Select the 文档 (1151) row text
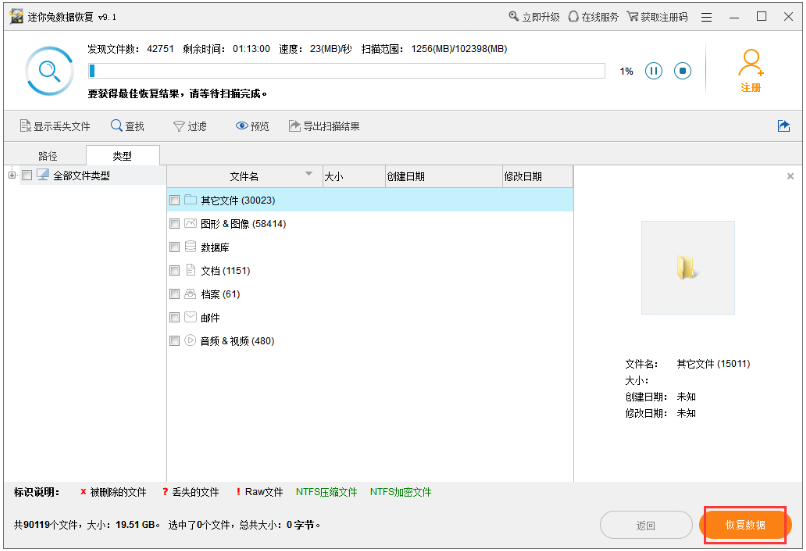 (x=225, y=271)
